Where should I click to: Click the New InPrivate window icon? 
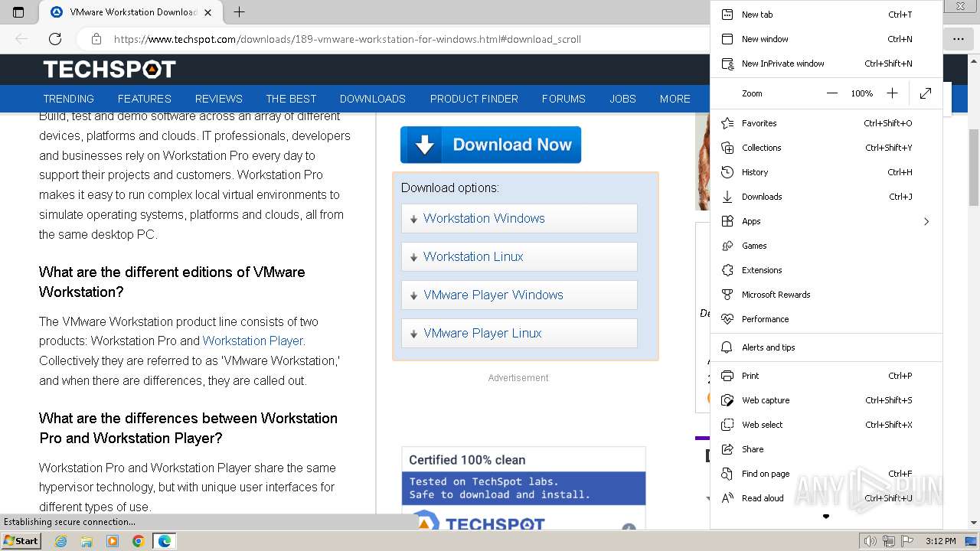click(x=727, y=64)
